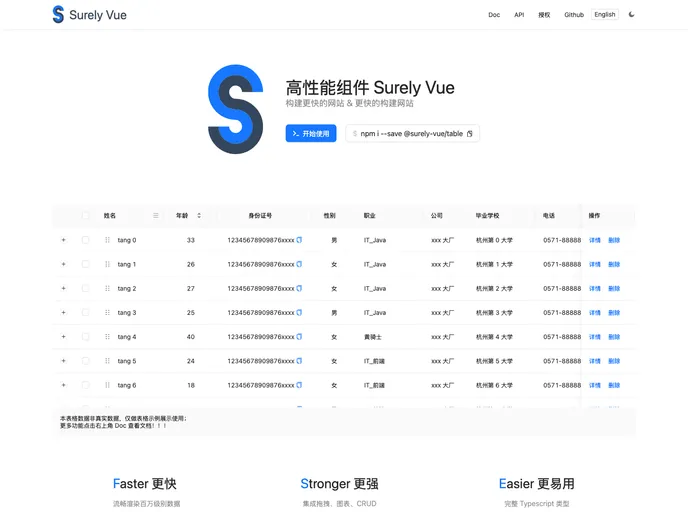Screen dimensions: 688x512
Task: Click the menu icon in 姓名 column header
Action: pos(156,215)
